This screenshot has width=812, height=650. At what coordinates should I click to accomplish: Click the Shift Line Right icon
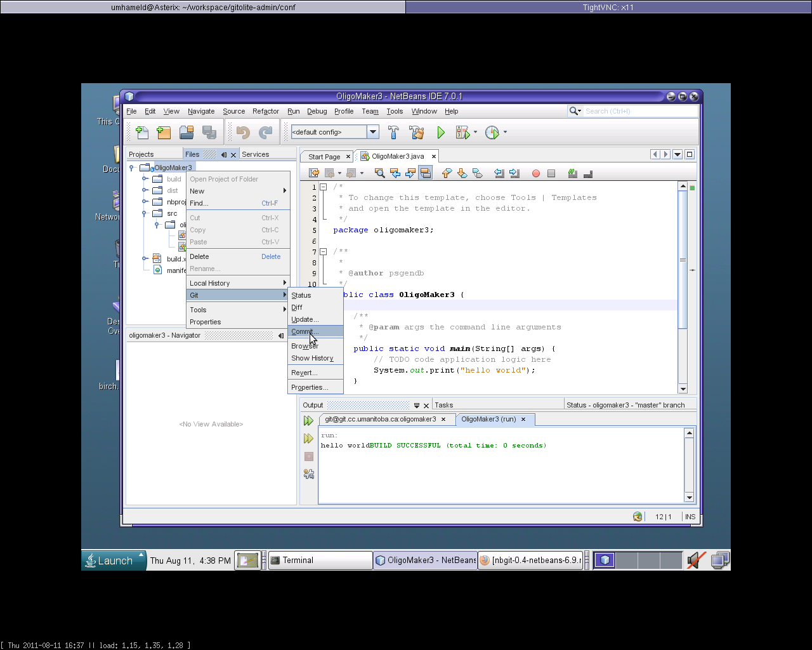click(x=514, y=173)
